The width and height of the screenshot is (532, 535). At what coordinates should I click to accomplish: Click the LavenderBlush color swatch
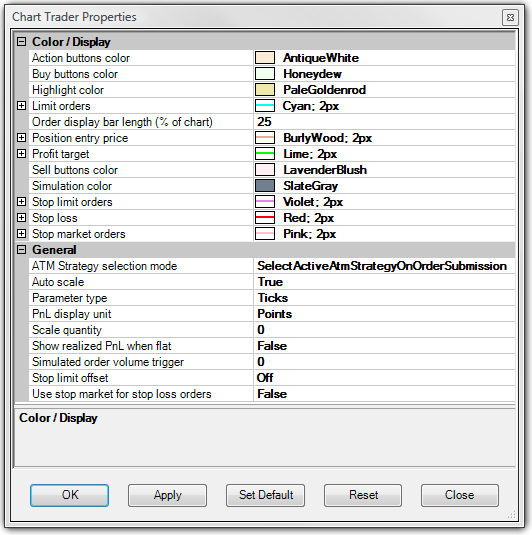265,170
